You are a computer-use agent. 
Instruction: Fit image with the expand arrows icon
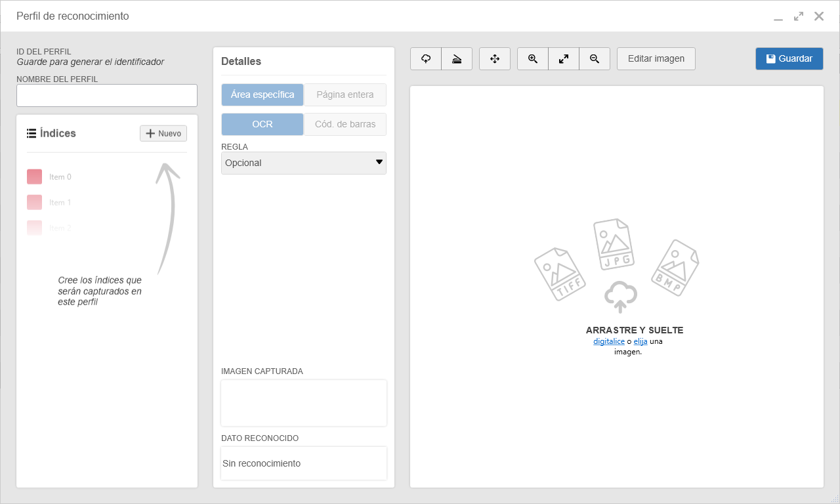[x=564, y=58]
